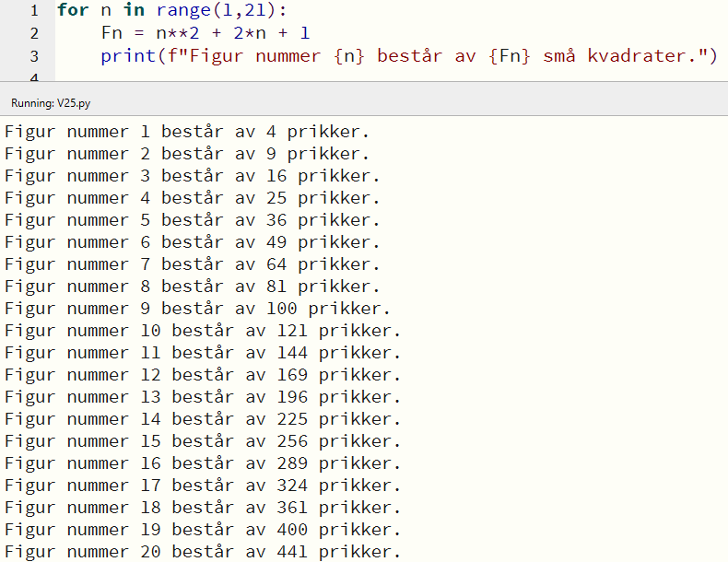Click the output line showing 400 prikker
This screenshot has height=562, width=728.
click(x=203, y=530)
